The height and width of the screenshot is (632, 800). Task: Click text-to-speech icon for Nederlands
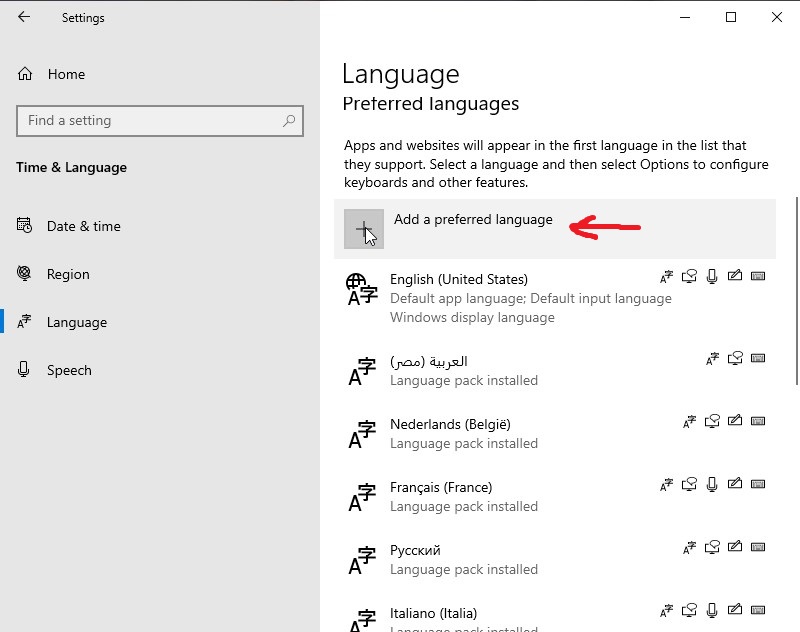(x=712, y=421)
